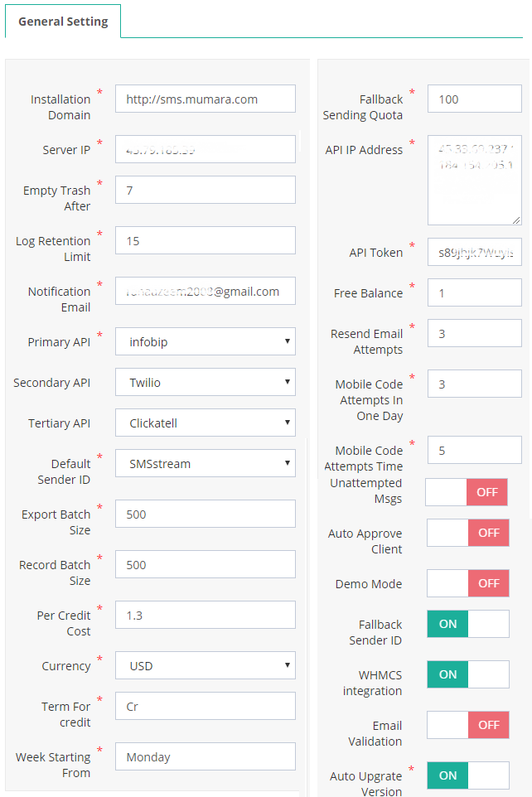This screenshot has height=797, width=532.
Task: Disable the Fallback Sender ID switch
Action: click(x=467, y=624)
